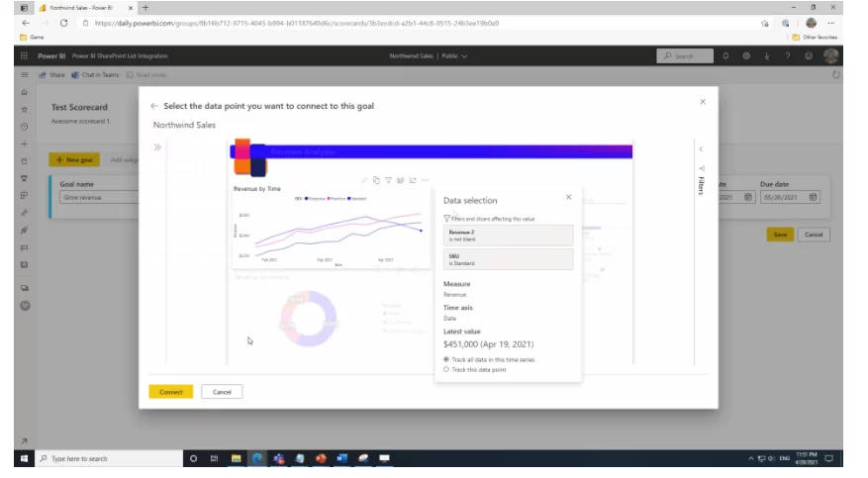This screenshot has width=868, height=478.
Task: Click the latest value $451,000 text
Action: [x=488, y=344]
